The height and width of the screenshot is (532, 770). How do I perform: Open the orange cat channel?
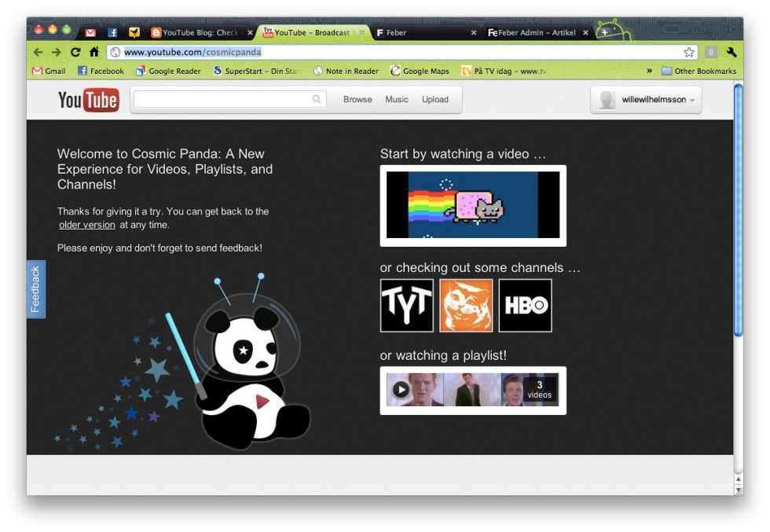(x=466, y=306)
